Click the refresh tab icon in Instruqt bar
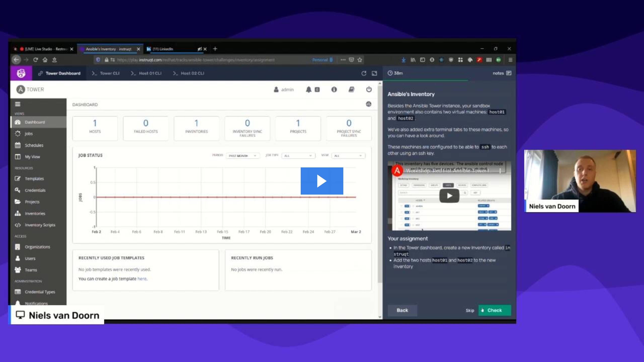This screenshot has width=644, height=362. coord(364,73)
